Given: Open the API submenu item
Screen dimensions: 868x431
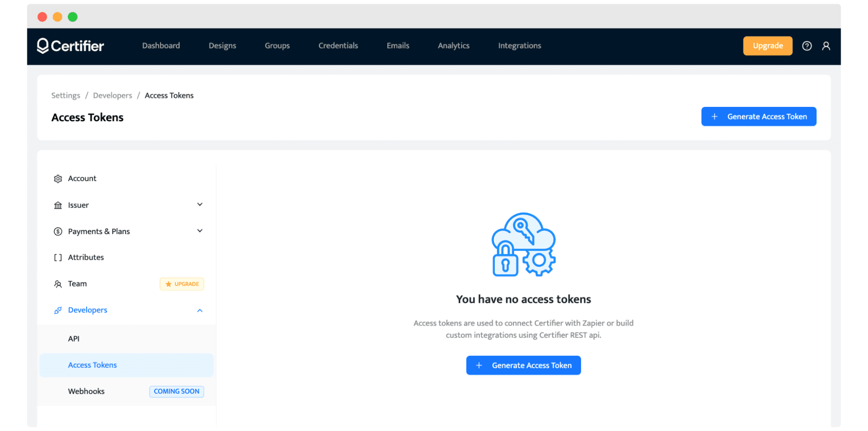Looking at the screenshot, I should pos(74,339).
